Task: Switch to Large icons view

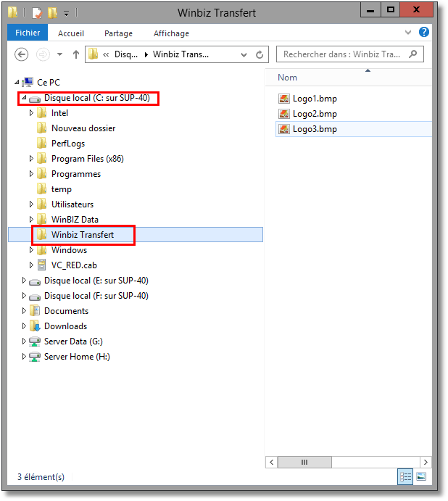Action: click(421, 477)
